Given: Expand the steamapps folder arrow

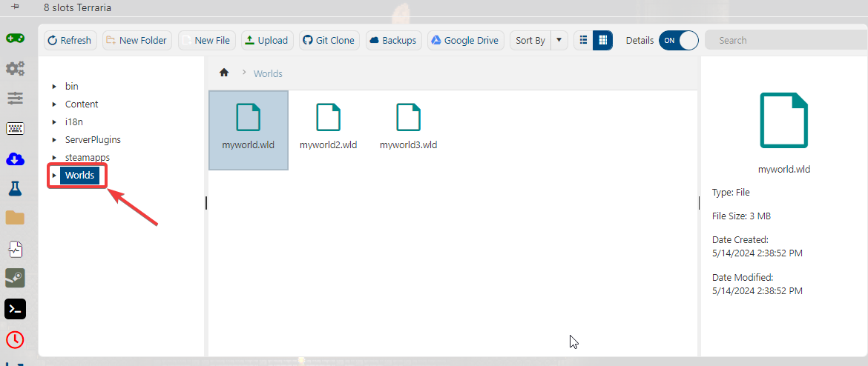Looking at the screenshot, I should tap(54, 158).
